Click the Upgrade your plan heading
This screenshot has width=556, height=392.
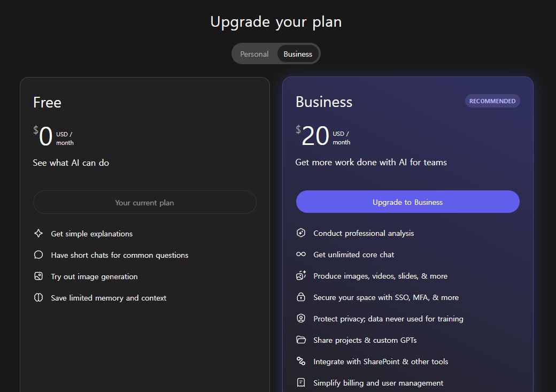point(276,22)
